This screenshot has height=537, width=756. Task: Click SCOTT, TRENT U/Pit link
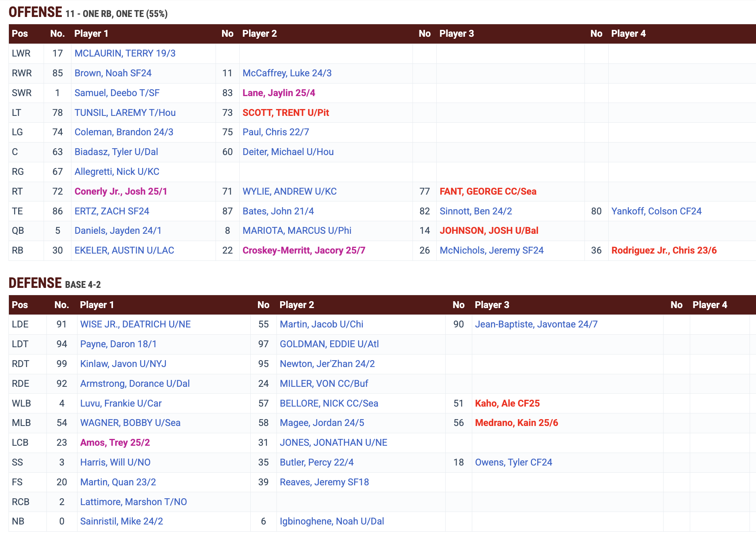(x=286, y=113)
